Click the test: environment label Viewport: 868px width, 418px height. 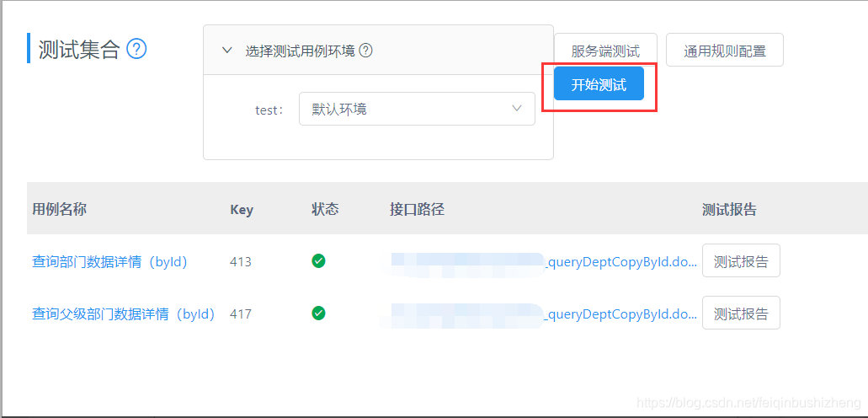269,110
